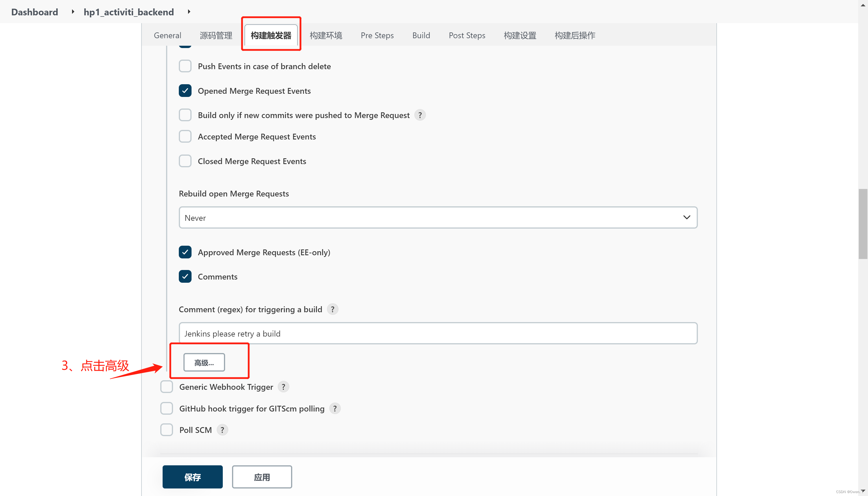868x496 pixels.
Task: Click breadcrumb arrow after hp1_activiti_backend
Action: (x=189, y=12)
